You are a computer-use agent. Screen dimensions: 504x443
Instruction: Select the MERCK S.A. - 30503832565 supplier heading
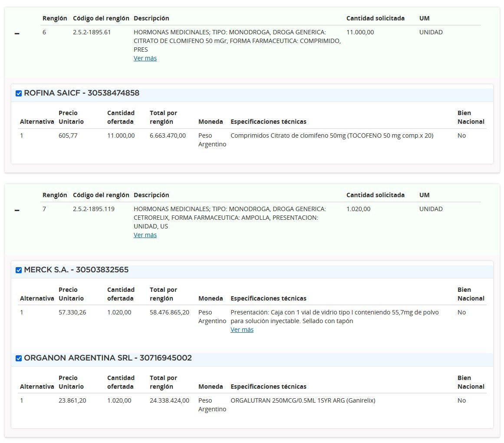click(x=76, y=270)
